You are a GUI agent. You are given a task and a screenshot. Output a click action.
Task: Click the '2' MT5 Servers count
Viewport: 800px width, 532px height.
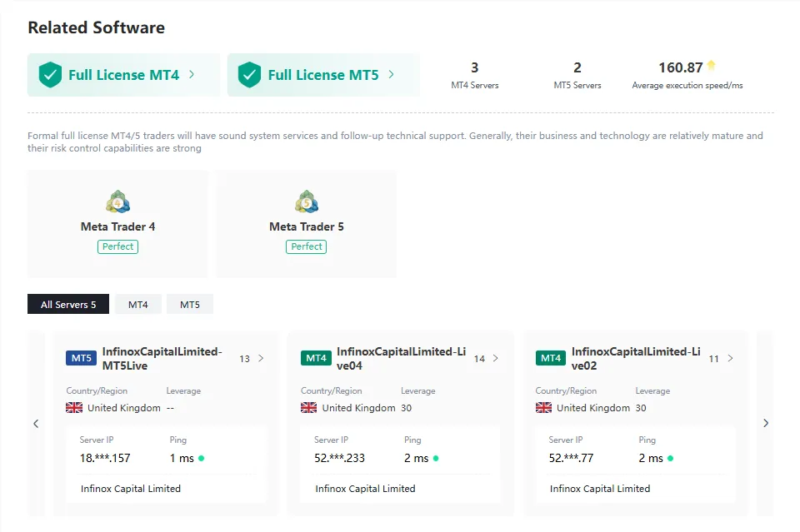coord(577,67)
